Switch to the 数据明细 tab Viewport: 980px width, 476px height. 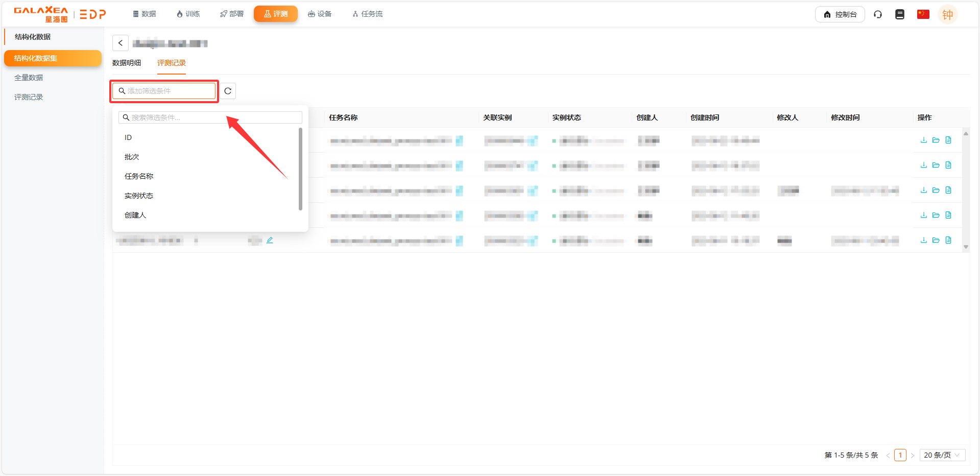tap(127, 63)
